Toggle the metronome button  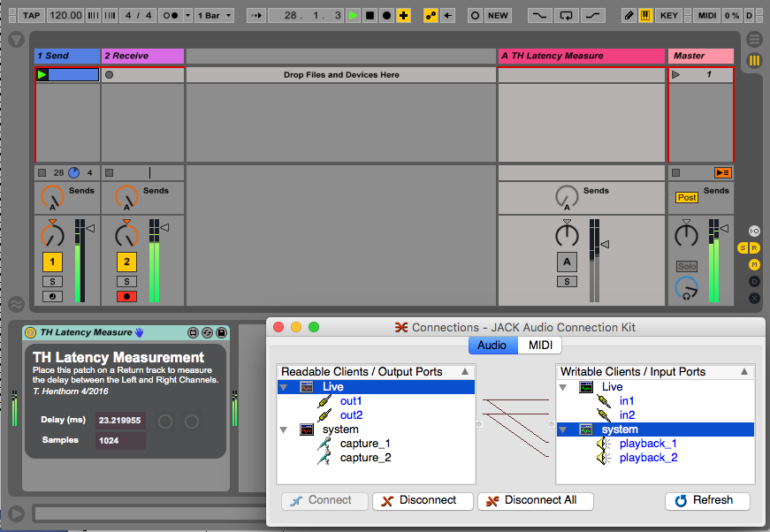click(171, 16)
